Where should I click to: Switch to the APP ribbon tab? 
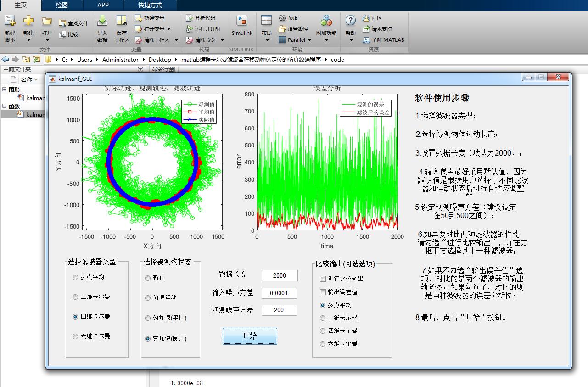pyautogui.click(x=103, y=5)
